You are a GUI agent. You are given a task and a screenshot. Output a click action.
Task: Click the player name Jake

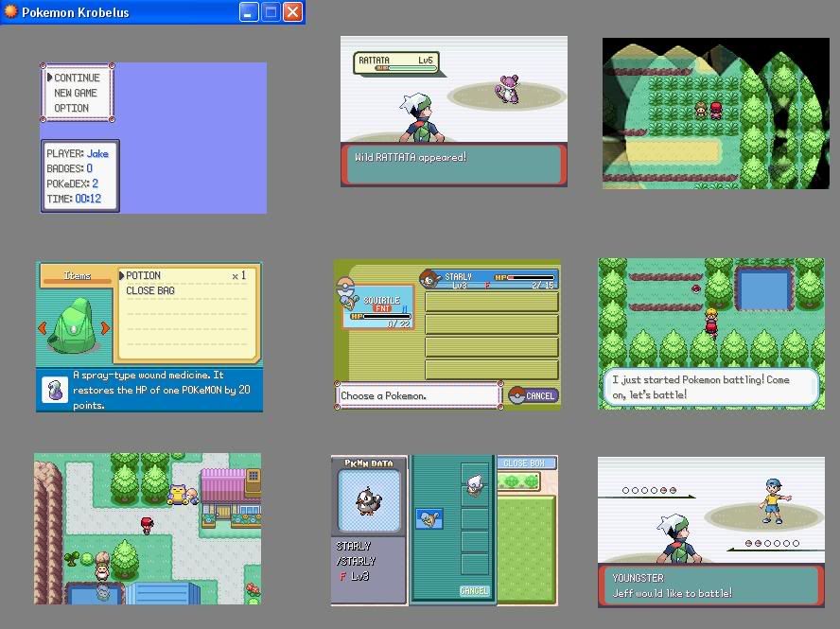point(97,154)
